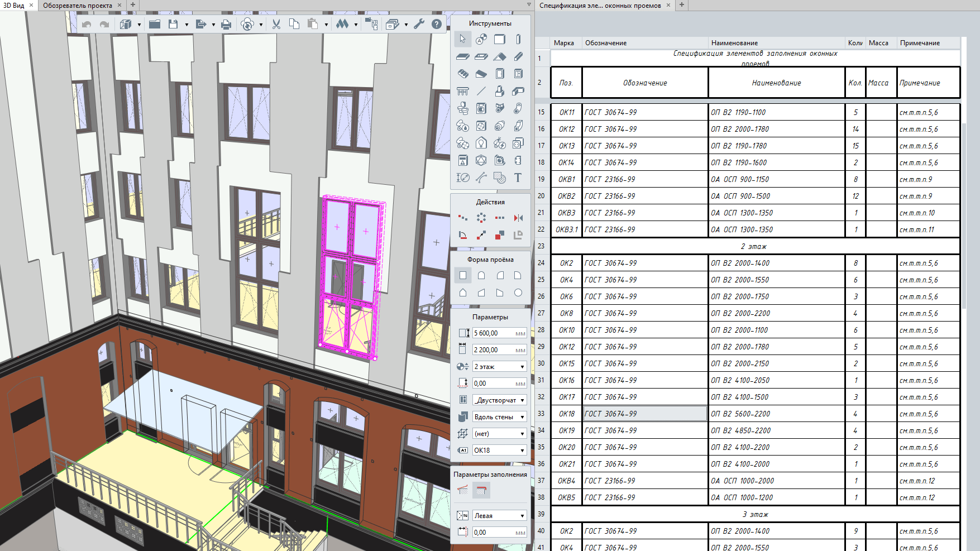Select the circular opening shape

pos(518,293)
